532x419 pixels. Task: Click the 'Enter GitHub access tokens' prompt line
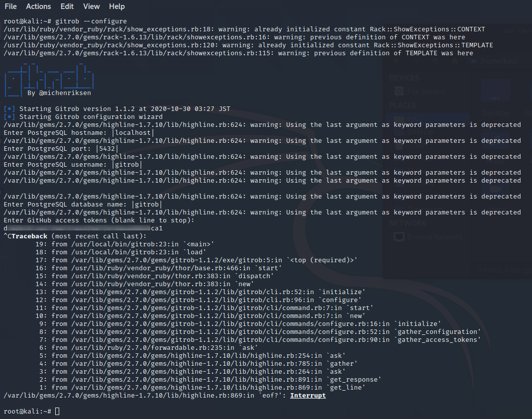99,220
